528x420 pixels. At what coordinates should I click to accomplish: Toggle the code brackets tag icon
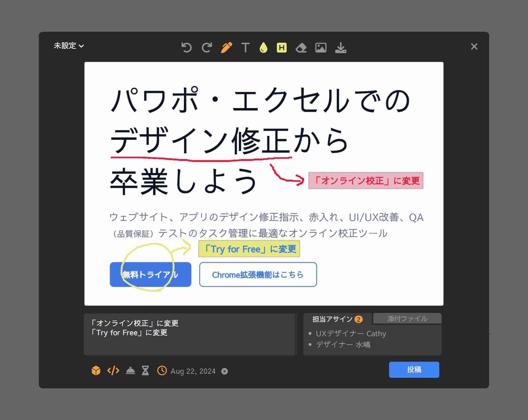tap(113, 371)
